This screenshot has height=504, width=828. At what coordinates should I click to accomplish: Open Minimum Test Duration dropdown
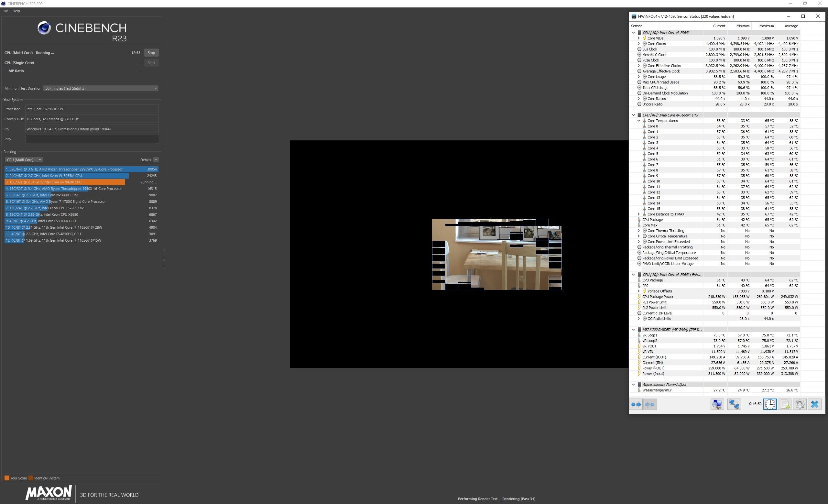click(x=101, y=88)
